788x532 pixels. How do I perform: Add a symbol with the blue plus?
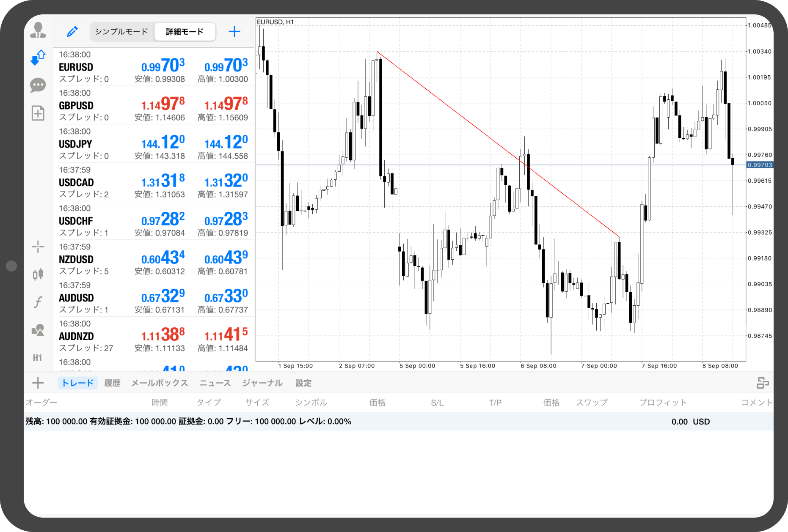pos(234,31)
